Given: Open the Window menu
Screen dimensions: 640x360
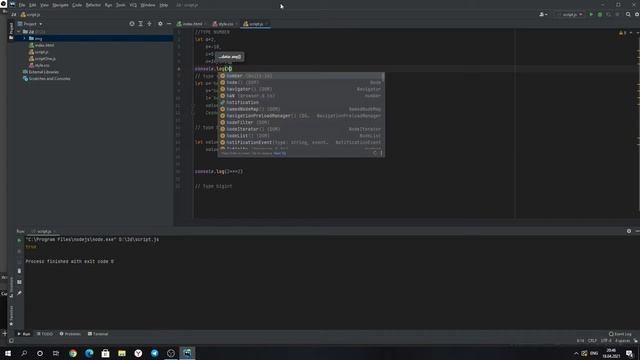Looking at the screenshot, I should coord(148,5).
